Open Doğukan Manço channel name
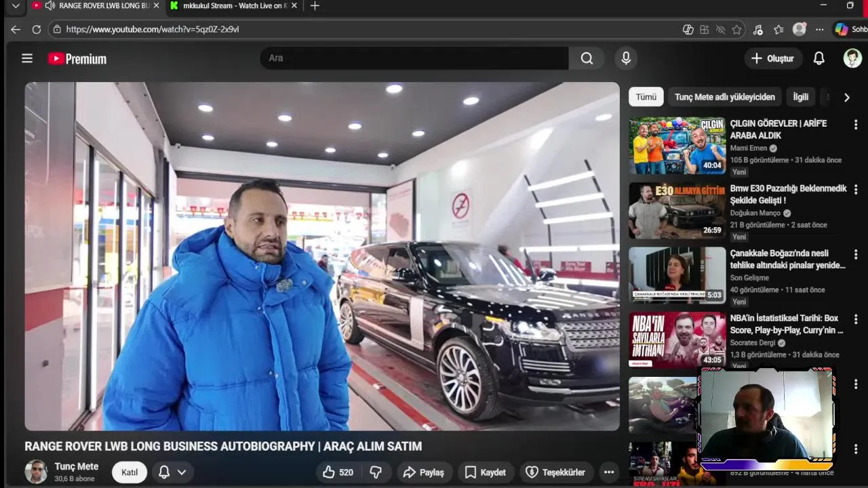Image resolution: width=868 pixels, height=488 pixels. (x=755, y=213)
